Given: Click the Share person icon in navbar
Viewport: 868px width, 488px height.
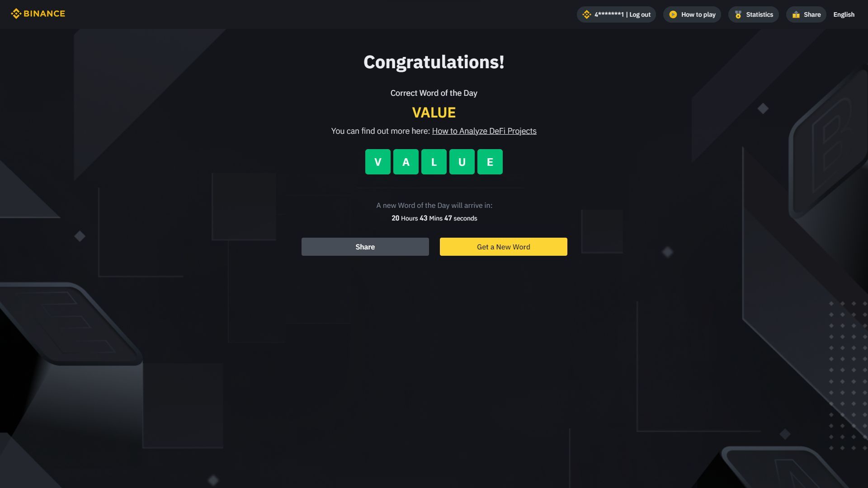Looking at the screenshot, I should pyautogui.click(x=795, y=14).
